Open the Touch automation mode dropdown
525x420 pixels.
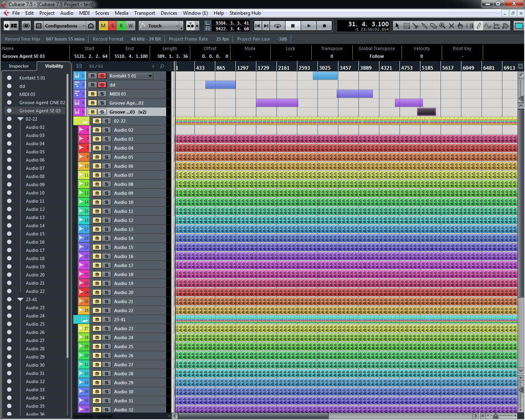point(161,26)
